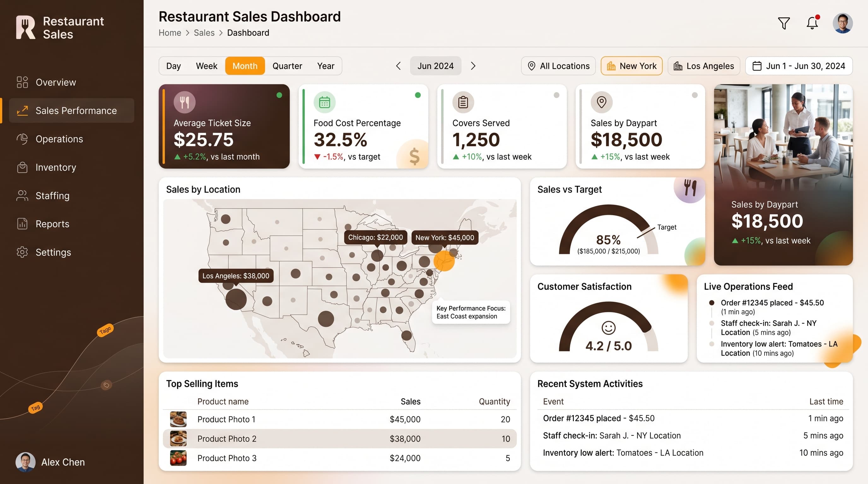Select Order #12345 entry in Live Feed

[772, 307]
